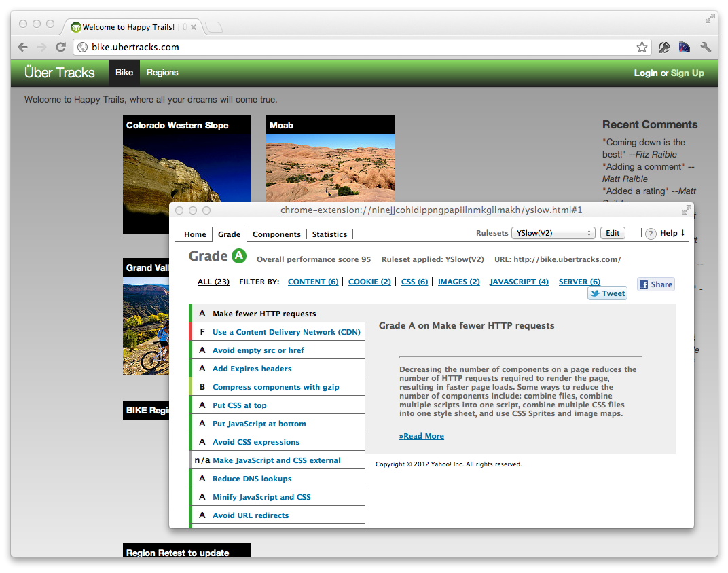Screen dimensions: 728x573
Task: Switch to the Statistics tab
Action: tap(329, 234)
